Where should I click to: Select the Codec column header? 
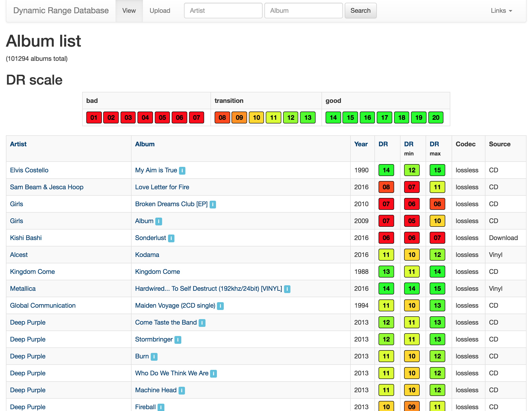pos(466,144)
